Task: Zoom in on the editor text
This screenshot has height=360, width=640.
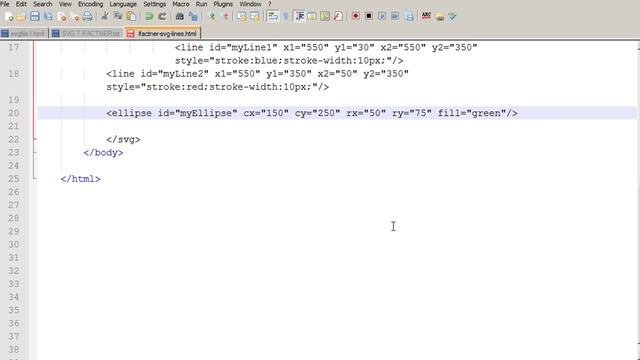Action: (211, 16)
